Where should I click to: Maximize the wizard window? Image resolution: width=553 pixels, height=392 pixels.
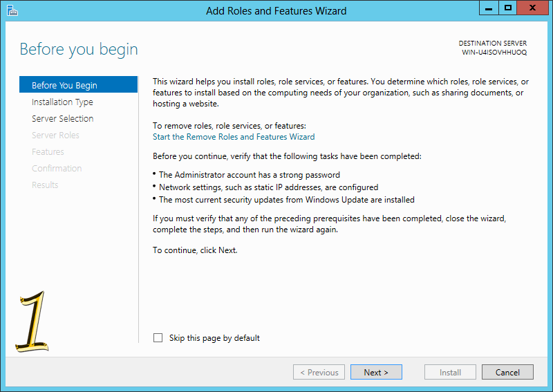click(508, 8)
